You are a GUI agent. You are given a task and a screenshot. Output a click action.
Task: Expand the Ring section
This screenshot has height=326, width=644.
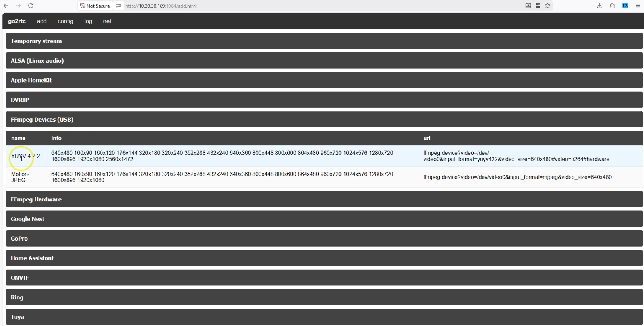(324, 297)
